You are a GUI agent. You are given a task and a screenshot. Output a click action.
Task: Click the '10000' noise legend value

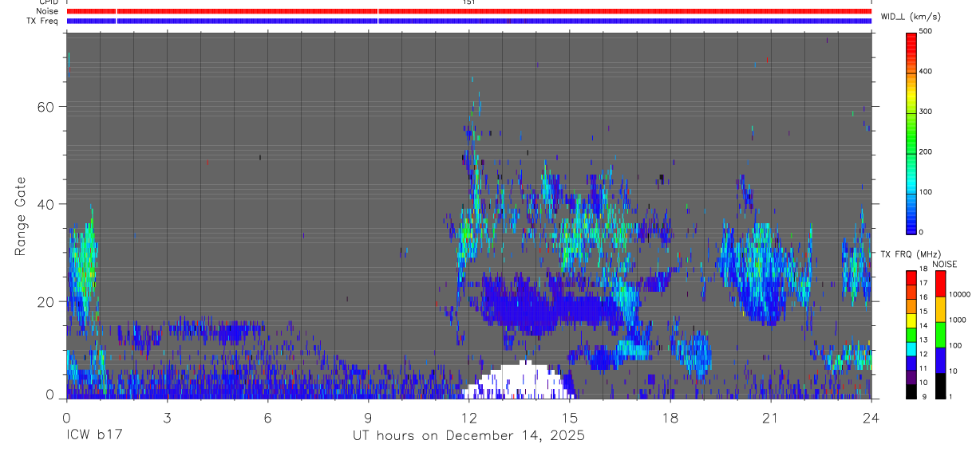(x=960, y=294)
